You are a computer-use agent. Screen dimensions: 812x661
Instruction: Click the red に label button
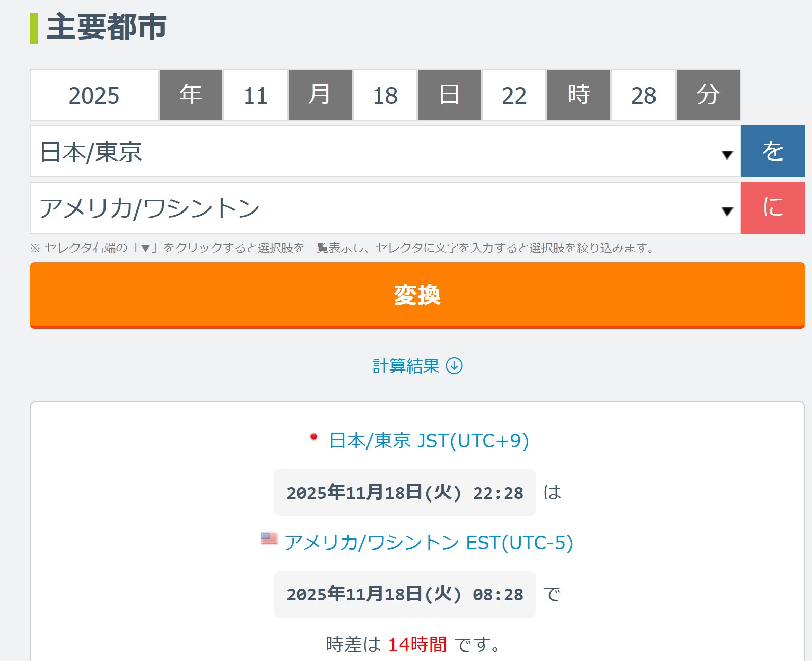point(772,208)
